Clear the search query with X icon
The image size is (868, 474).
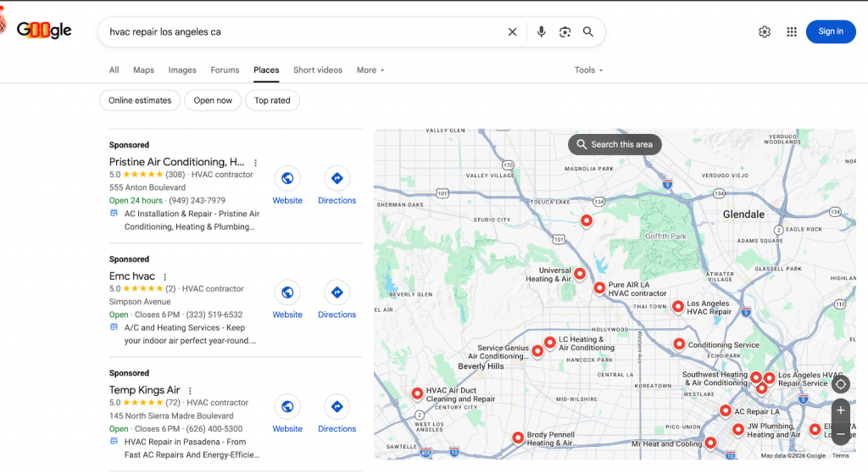pos(512,32)
